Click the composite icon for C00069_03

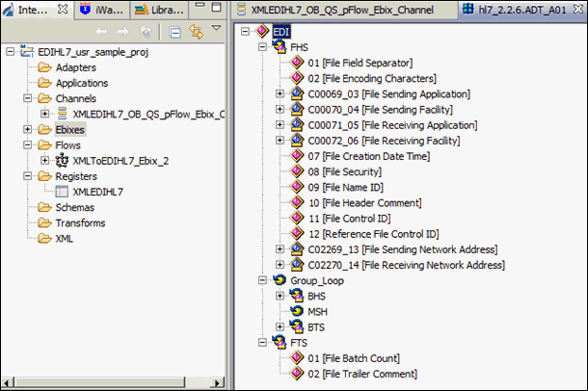297,93
